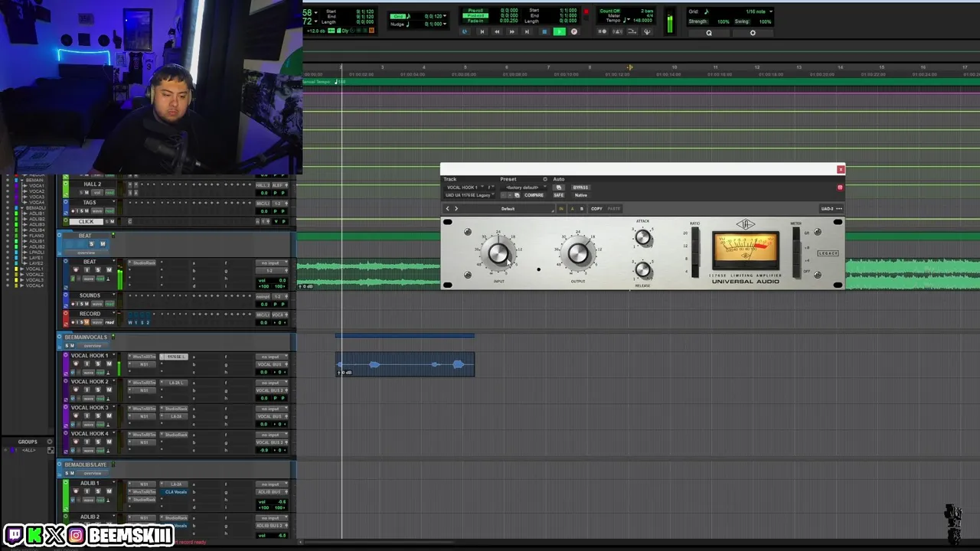
Task: Click the Copy button in UAD toolbar
Action: click(596, 209)
